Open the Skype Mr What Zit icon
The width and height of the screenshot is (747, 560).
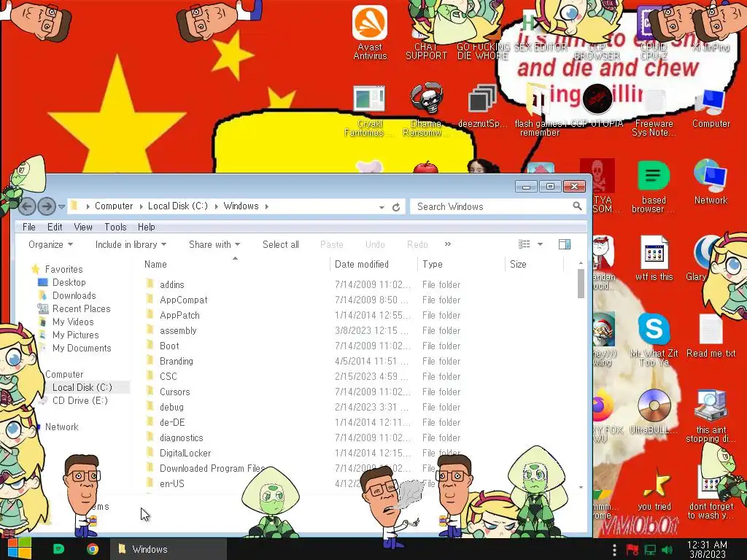click(654, 339)
